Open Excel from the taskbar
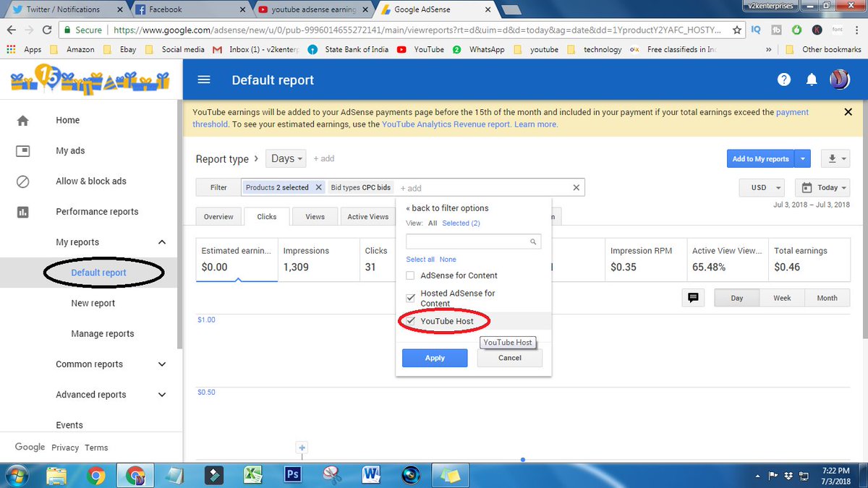The width and height of the screenshot is (868, 488). [x=253, y=474]
